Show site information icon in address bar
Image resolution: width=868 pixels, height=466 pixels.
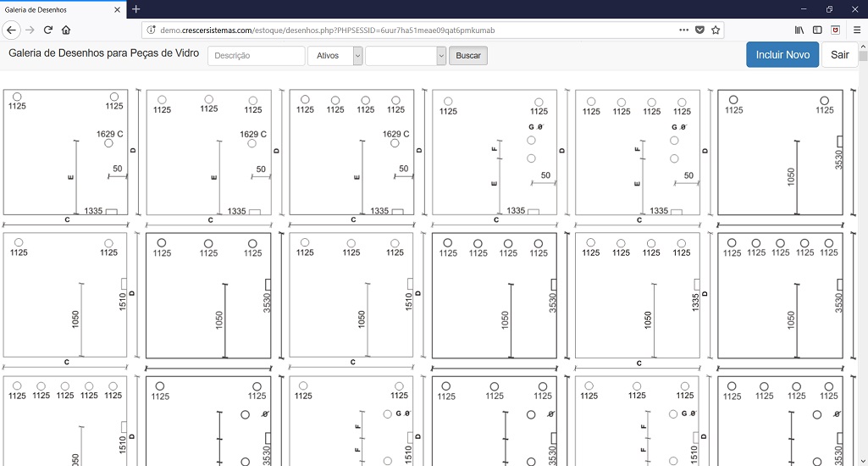point(151,31)
